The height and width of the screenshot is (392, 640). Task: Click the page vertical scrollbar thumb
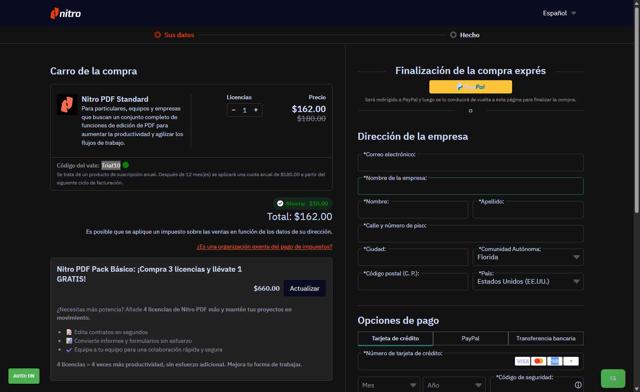click(637, 109)
